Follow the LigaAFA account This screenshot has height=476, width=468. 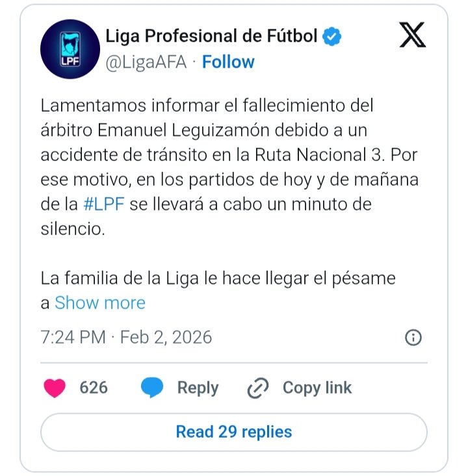228,62
